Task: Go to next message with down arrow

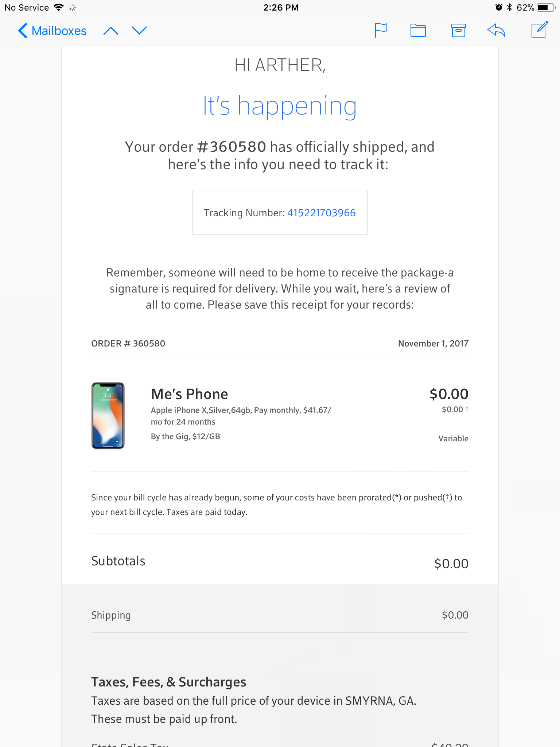Action: 139,31
